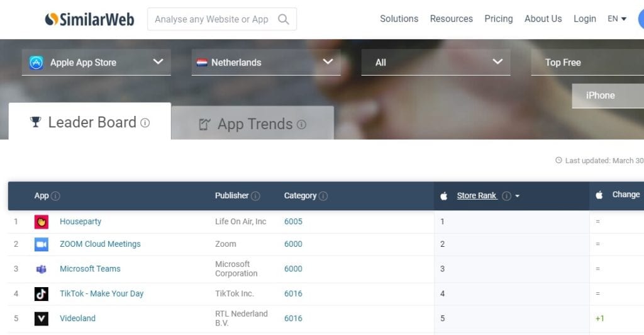Click the trophy icon on Leader Board tab
Screen dimensions: 644x335
click(36, 122)
